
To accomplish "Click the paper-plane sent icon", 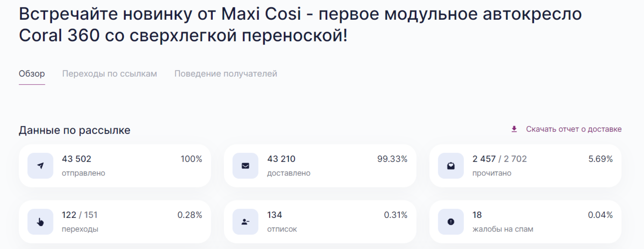I will click(x=40, y=166).
